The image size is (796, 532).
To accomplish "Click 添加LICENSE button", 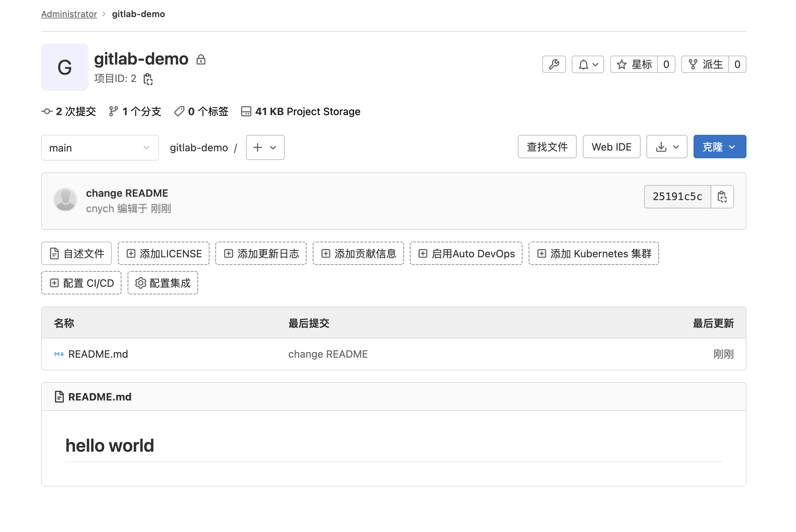I will 164,253.
